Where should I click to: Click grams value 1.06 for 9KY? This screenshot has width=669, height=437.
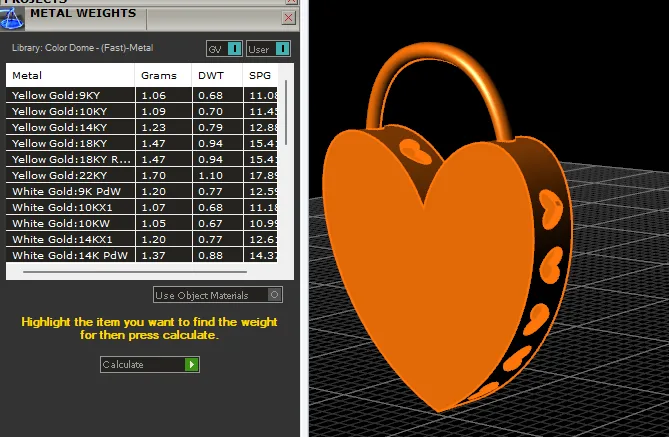tap(154, 95)
